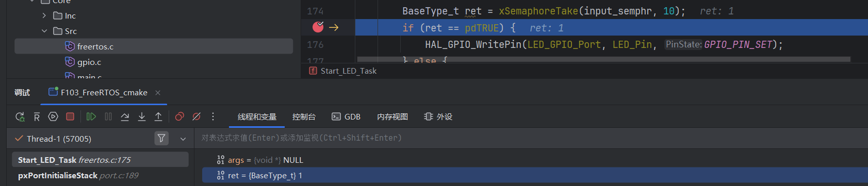The image size is (868, 186).
Task: Open more debug actions three-dots menu
Action: pos(213,117)
